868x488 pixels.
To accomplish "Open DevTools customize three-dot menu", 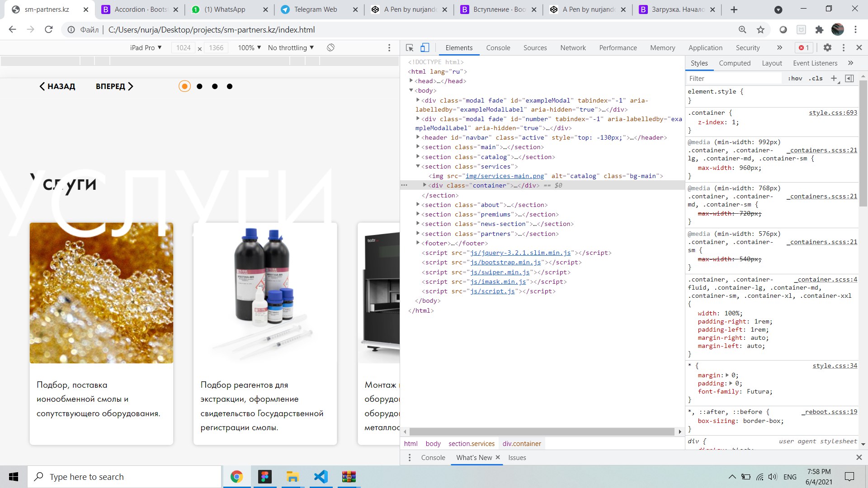I will (x=844, y=47).
